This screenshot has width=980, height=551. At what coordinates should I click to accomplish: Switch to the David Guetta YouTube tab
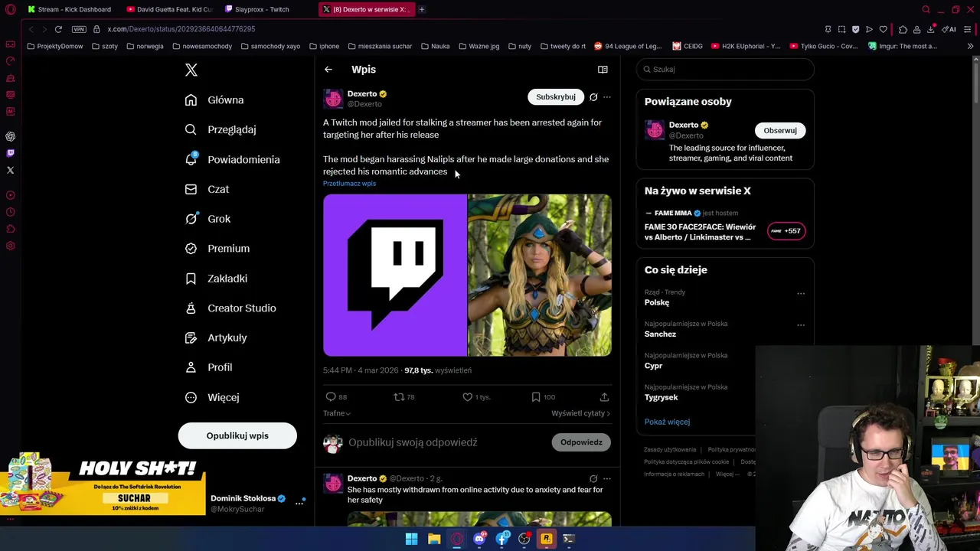170,9
